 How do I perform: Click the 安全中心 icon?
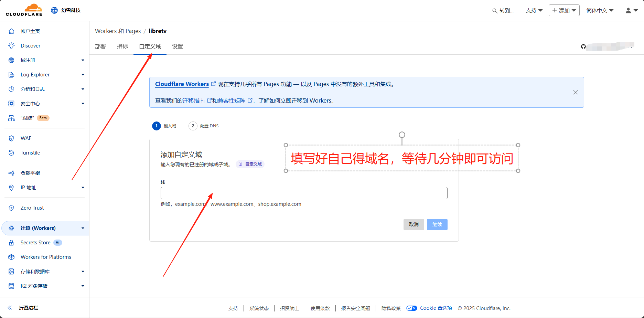coord(11,104)
